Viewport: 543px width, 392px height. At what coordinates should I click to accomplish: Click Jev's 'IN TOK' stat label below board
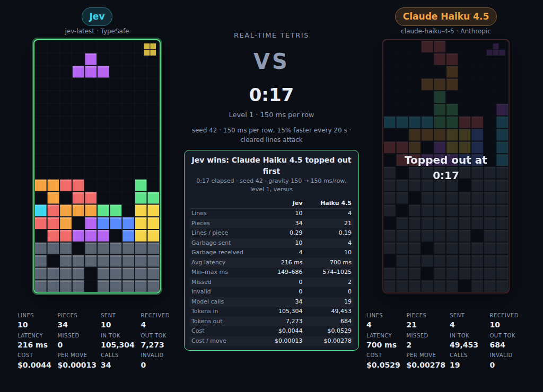point(110,336)
